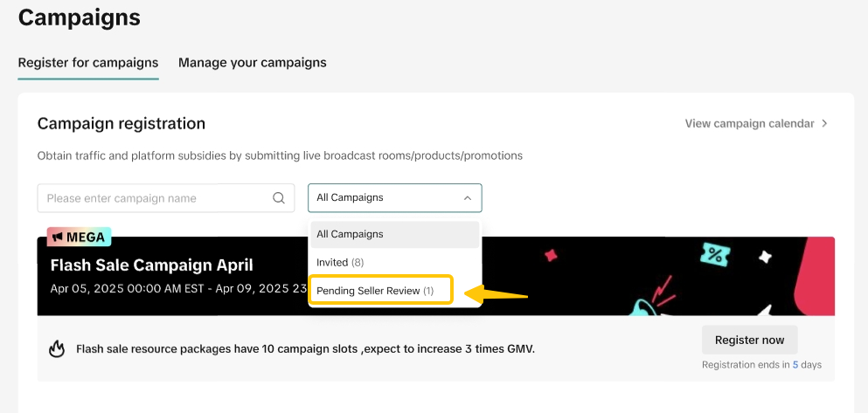Click the fire icon beside flash sale description
The image size is (868, 413).
point(57,349)
